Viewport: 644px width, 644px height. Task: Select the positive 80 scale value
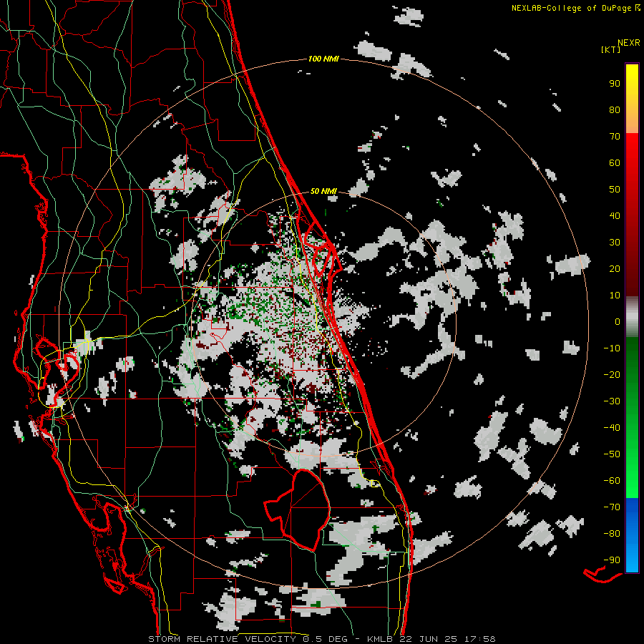click(615, 110)
